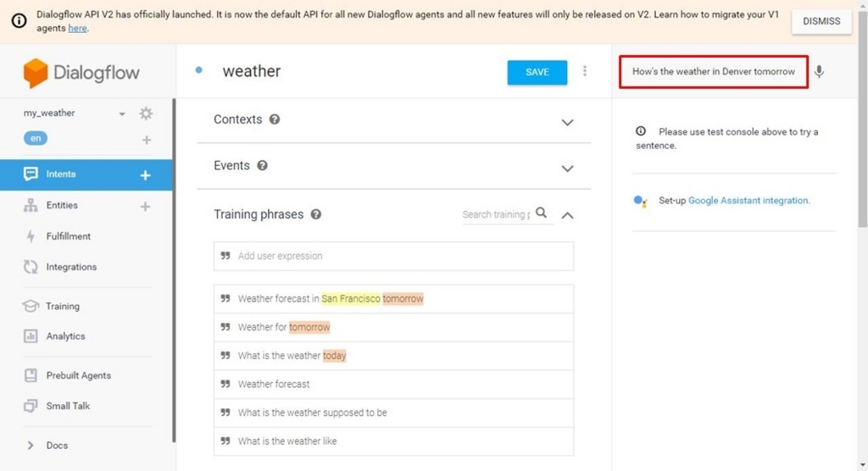Click quote icon next to 'Weather for tomorrow'
Screen dimensions: 868x471
(225, 326)
